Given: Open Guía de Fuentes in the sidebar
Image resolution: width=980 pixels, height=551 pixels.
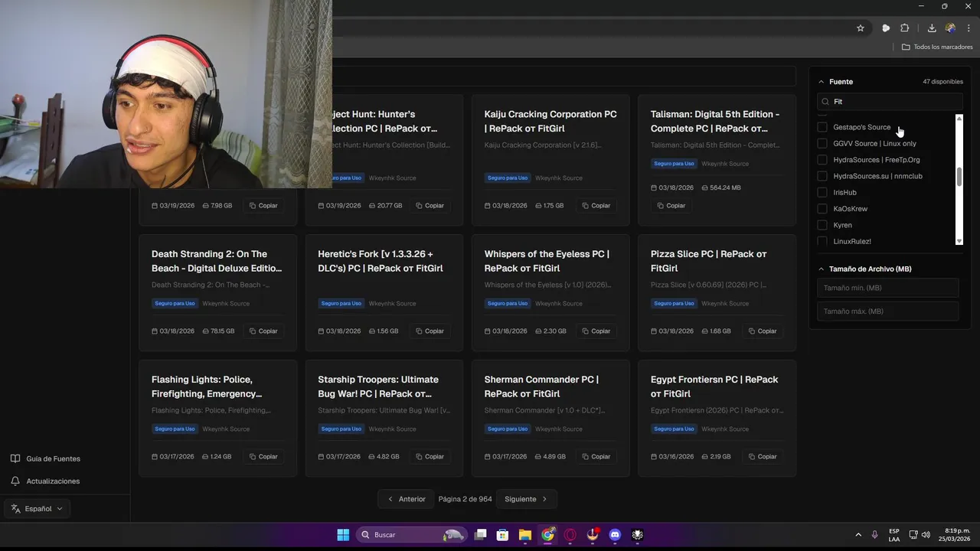Looking at the screenshot, I should click(x=45, y=459).
